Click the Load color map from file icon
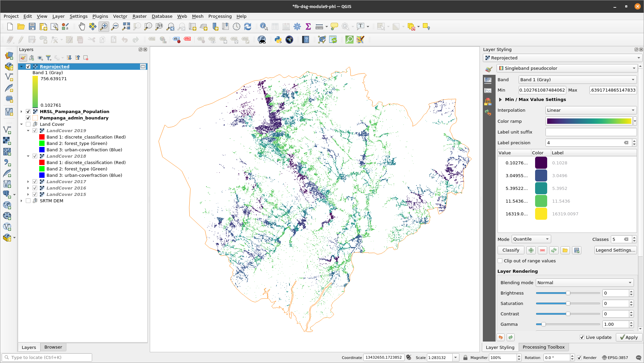 (x=565, y=250)
